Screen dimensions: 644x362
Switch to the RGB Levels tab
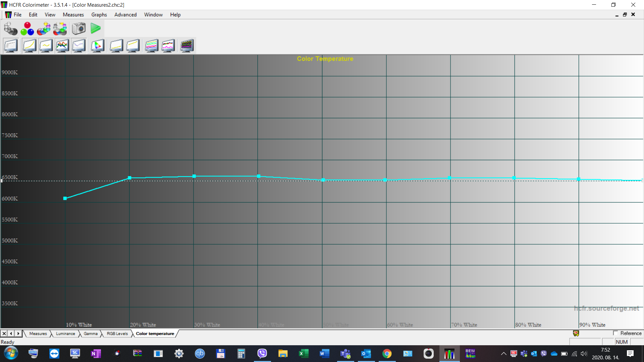117,334
